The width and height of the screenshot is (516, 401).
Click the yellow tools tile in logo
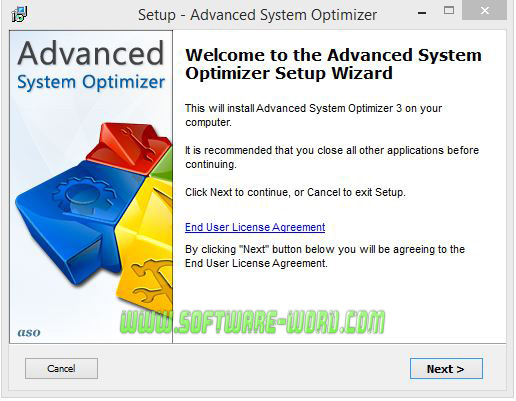pyautogui.click(x=148, y=247)
